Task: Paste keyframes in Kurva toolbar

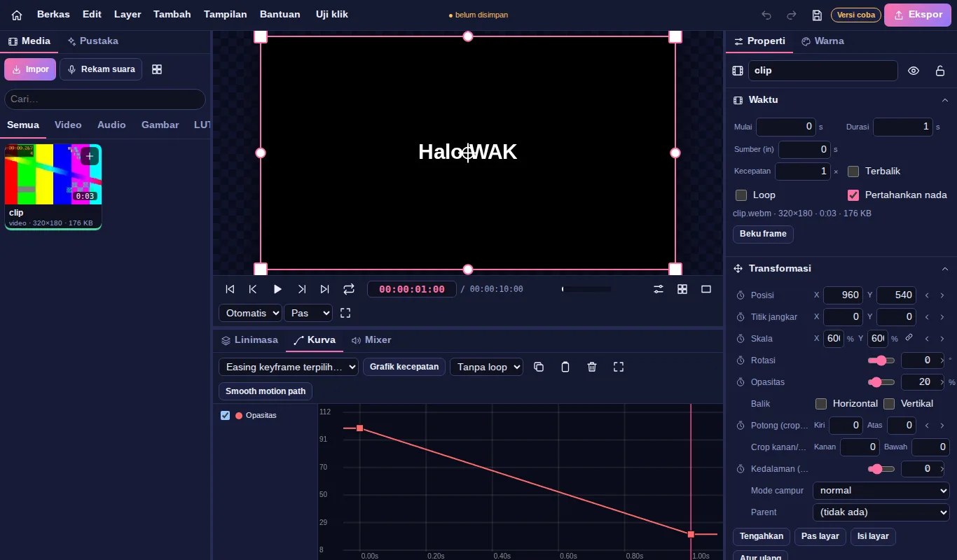Action: point(565,367)
